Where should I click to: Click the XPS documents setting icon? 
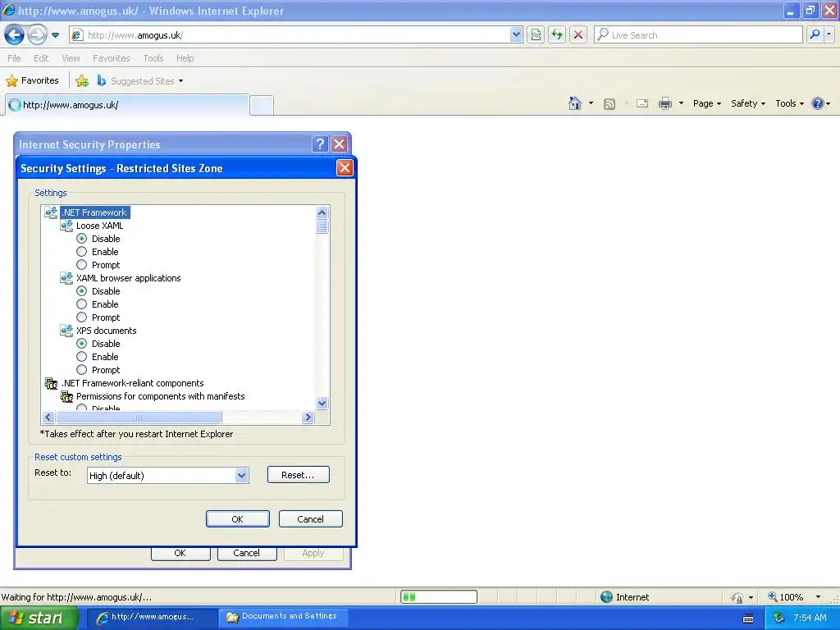click(66, 331)
